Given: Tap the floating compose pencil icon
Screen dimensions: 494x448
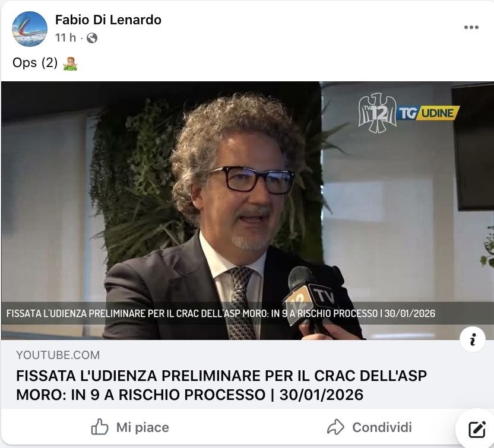Looking at the screenshot, I should [477, 429].
